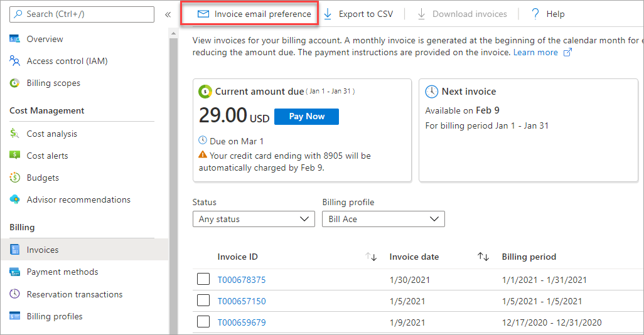Tick the checkbox for invoice T000657150
This screenshot has width=644, height=335.
coord(203,300)
